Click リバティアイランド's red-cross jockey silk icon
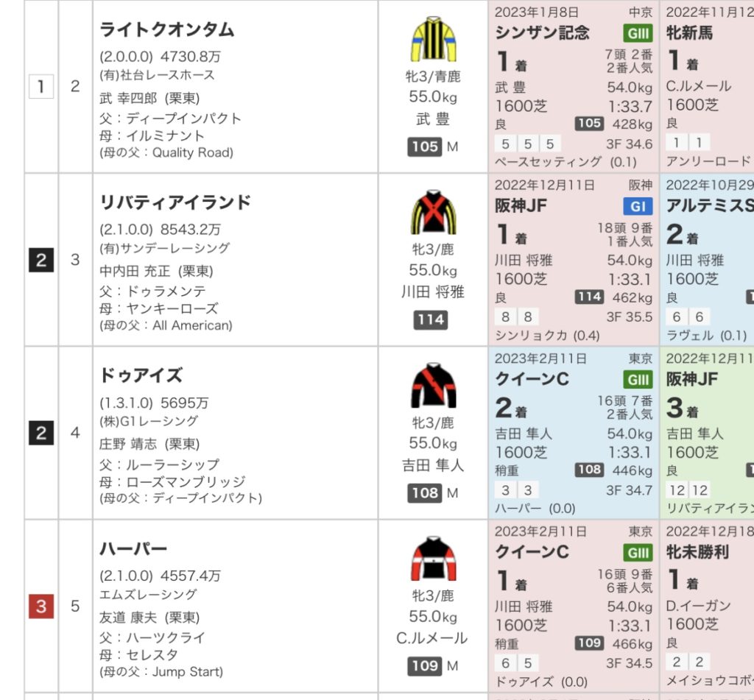The width and height of the screenshot is (754, 700). pos(433,212)
